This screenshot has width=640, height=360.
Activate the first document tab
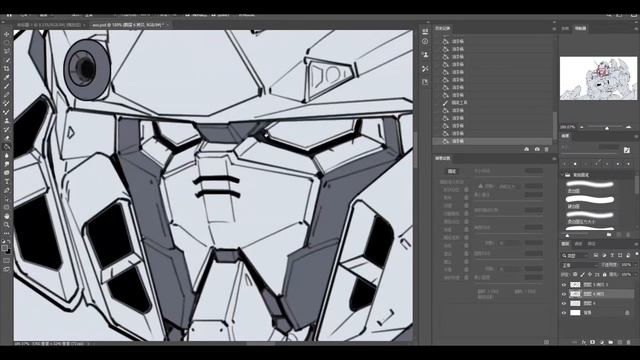(50, 25)
